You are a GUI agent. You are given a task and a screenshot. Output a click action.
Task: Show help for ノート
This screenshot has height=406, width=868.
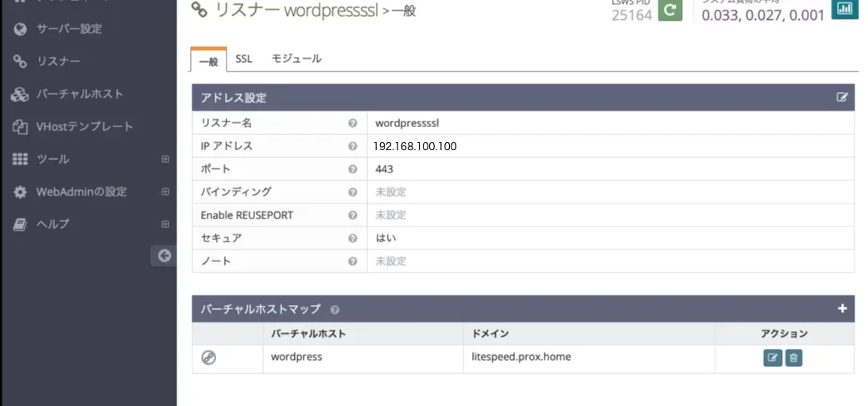coord(353,261)
